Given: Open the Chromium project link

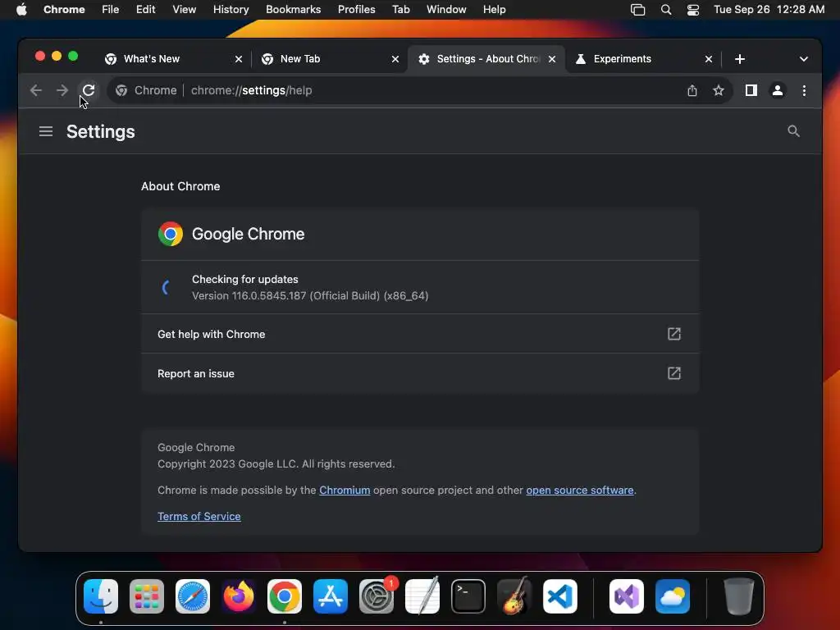Looking at the screenshot, I should click(345, 491).
